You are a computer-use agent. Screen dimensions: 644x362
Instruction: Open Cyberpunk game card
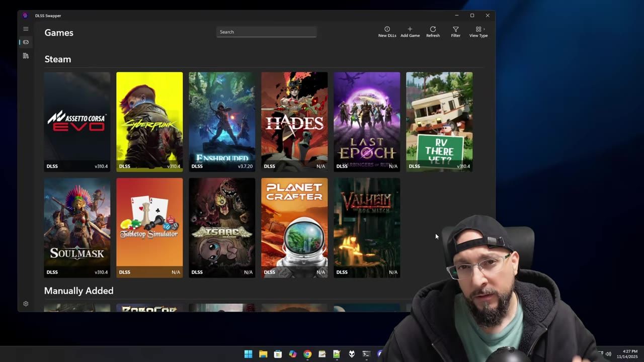[x=149, y=122]
